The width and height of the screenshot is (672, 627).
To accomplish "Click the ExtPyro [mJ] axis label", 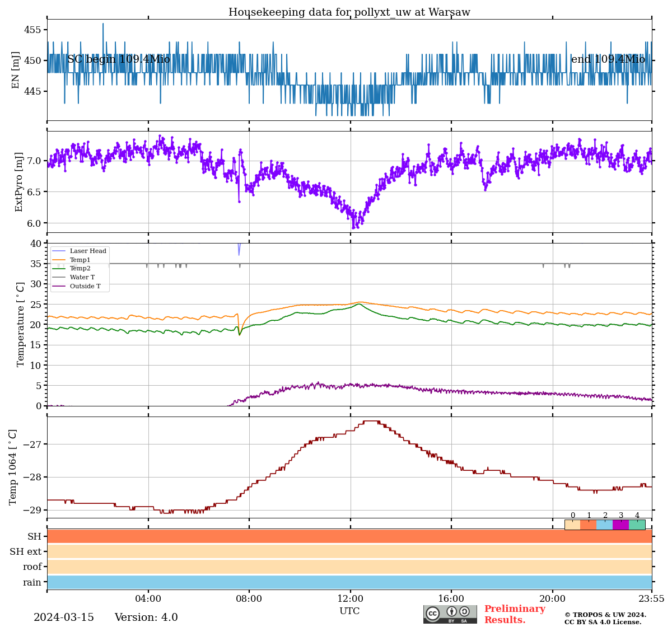I will pos(19,181).
